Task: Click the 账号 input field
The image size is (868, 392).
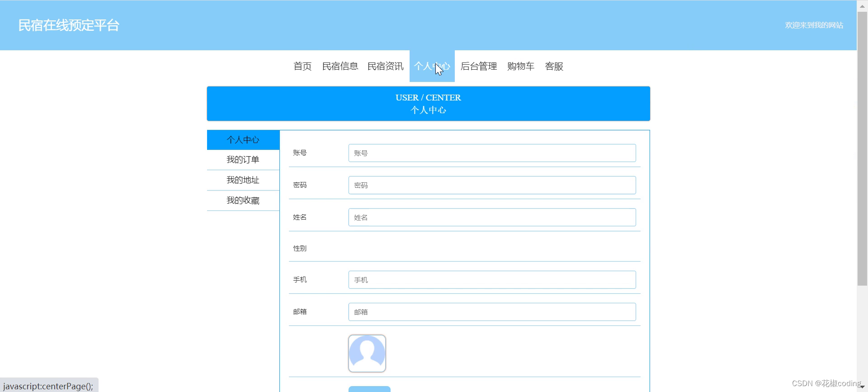Action: click(492, 153)
